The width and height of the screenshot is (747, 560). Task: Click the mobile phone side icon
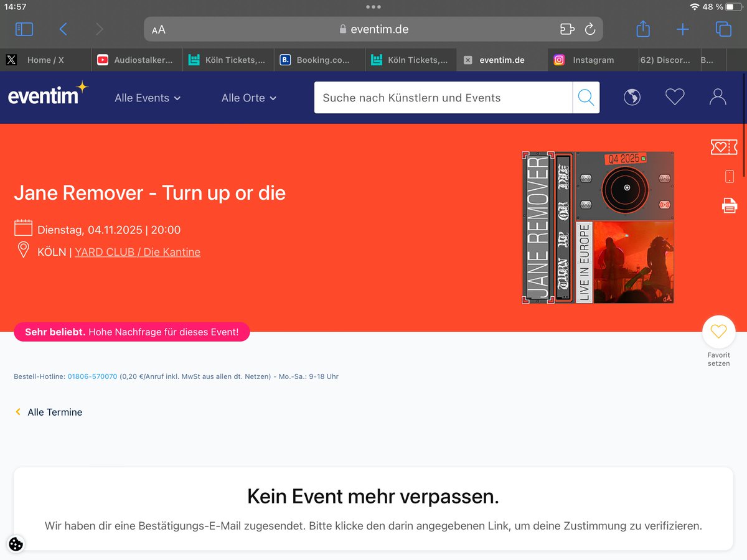[730, 176]
